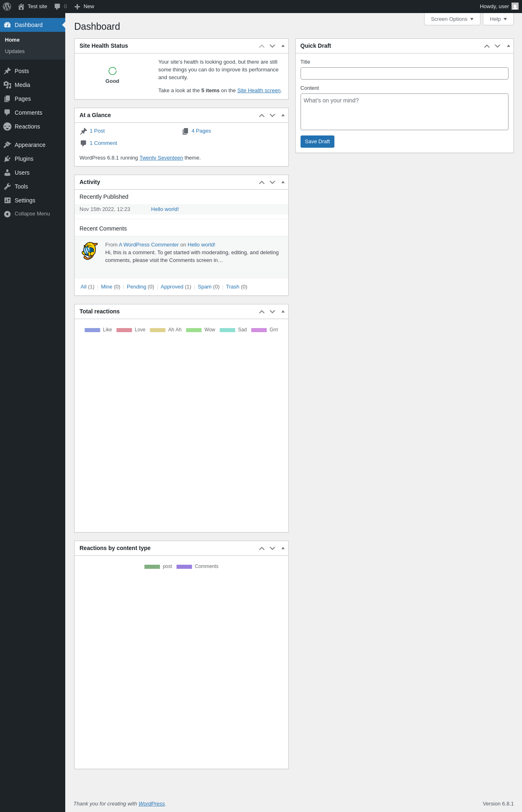This screenshot has height=812, width=522.
Task: Show Spam comments filter
Action: (x=204, y=287)
